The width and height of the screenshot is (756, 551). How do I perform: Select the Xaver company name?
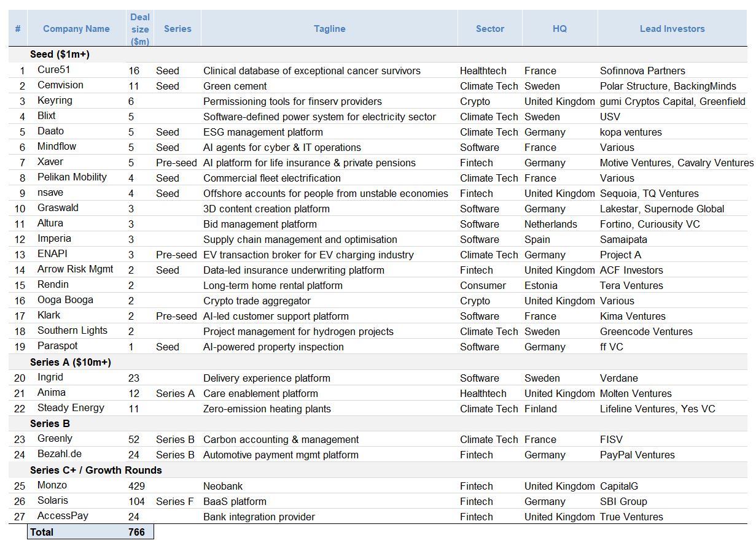pos(50,162)
